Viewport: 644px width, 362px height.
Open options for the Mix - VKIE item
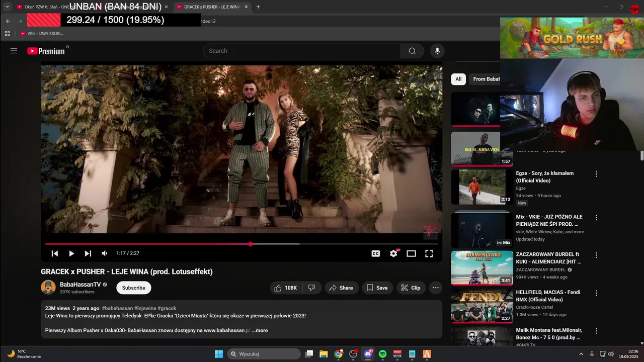click(596, 218)
